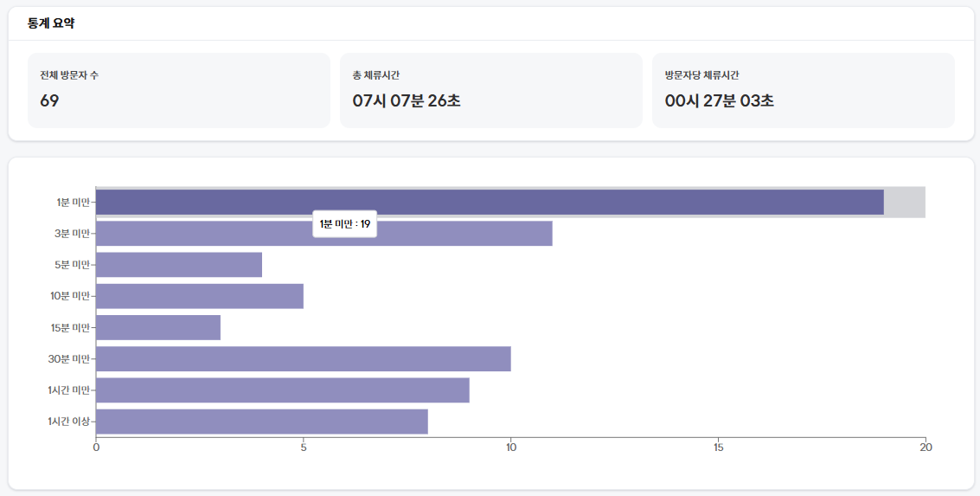Screen dimensions: 980x496
Task: Click the visitor count value 69
Action: click(x=49, y=100)
